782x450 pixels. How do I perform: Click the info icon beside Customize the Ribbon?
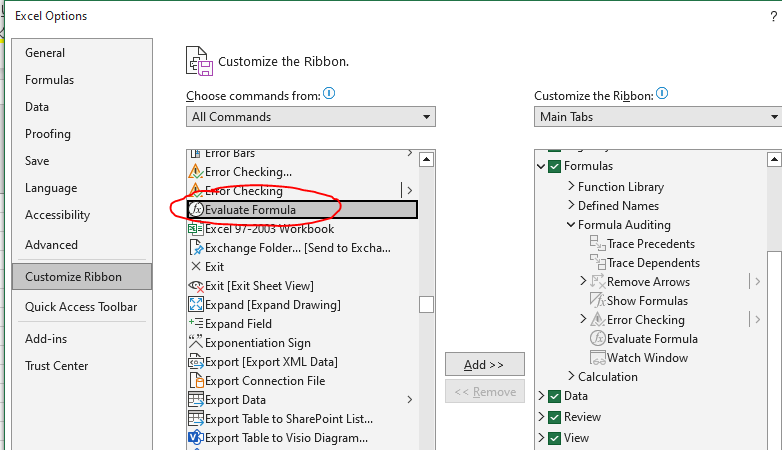(662, 93)
